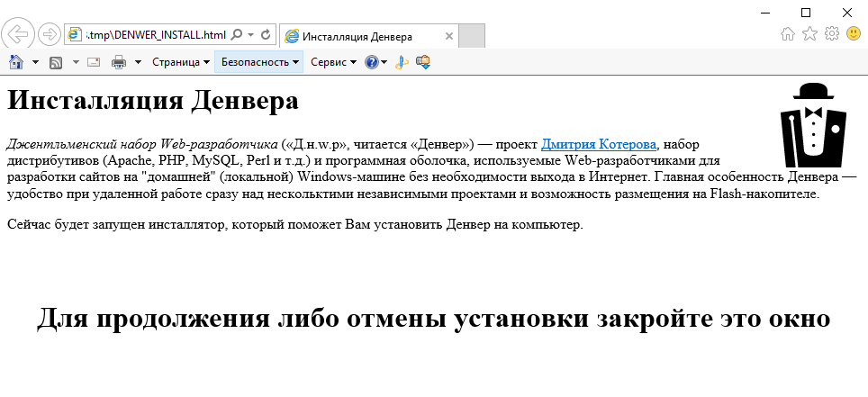Click the search magnifier in address bar
The image size is (868, 397).
[237, 35]
